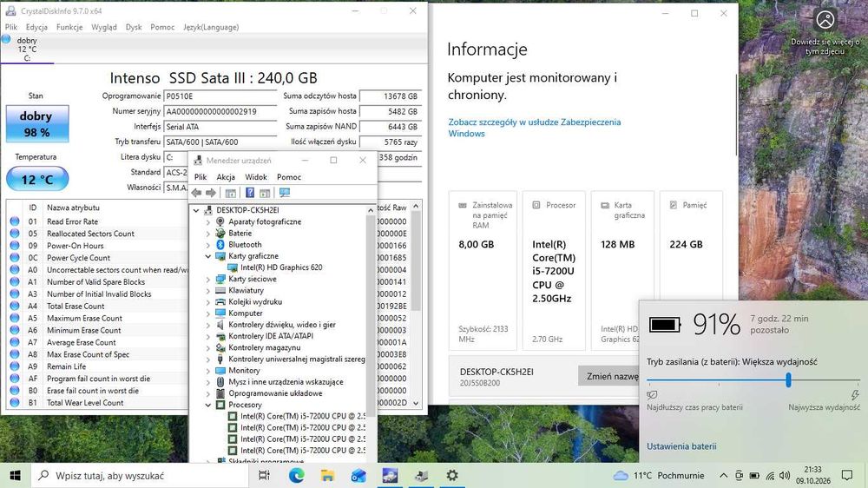Open Microsoft Edge from the taskbar
The width and height of the screenshot is (868, 488).
click(x=296, y=475)
